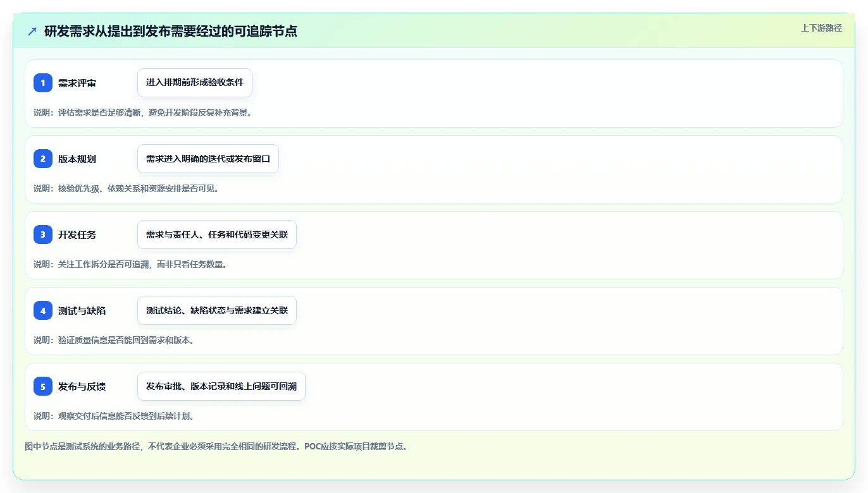The width and height of the screenshot is (868, 493).
Task: Select the 发布审批、版本记录和线上问题可回溯 chip
Action: [221, 386]
